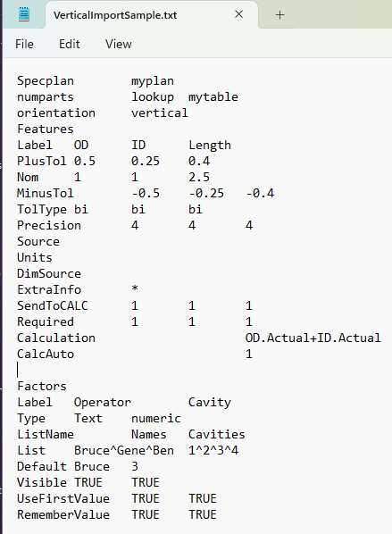Open the File menu
This screenshot has height=534, width=392.
pyautogui.click(x=24, y=45)
